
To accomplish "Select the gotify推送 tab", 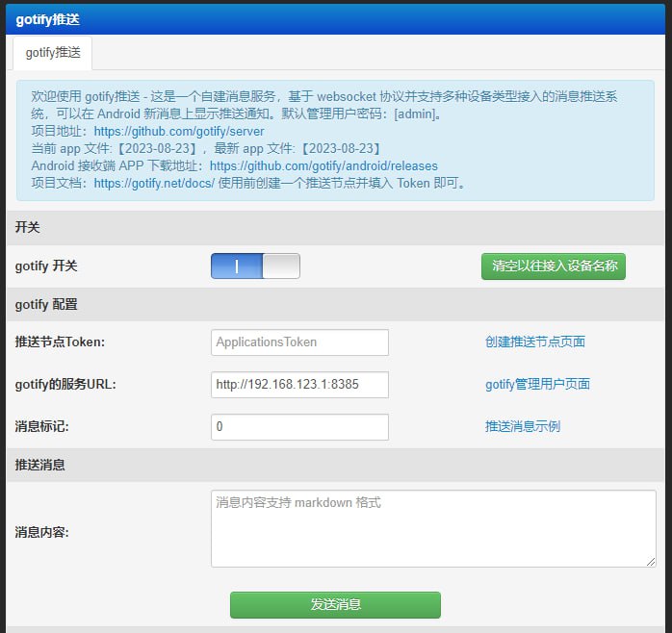I will 53,53.
